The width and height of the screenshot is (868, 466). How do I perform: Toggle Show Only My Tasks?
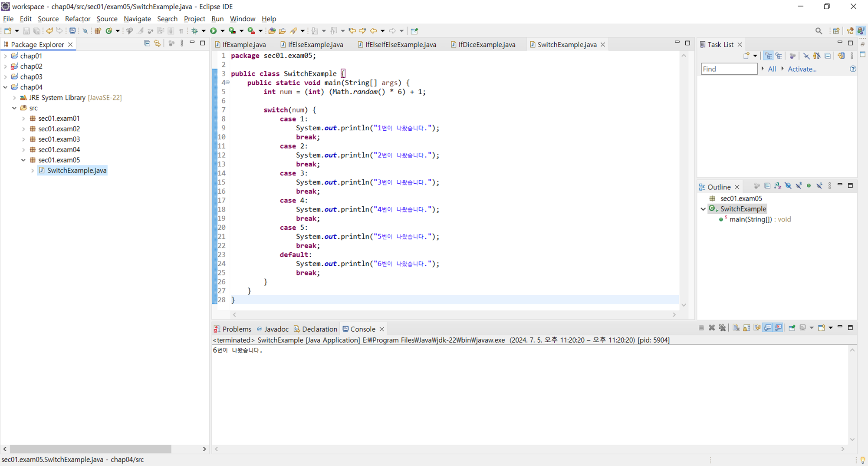[x=817, y=56]
